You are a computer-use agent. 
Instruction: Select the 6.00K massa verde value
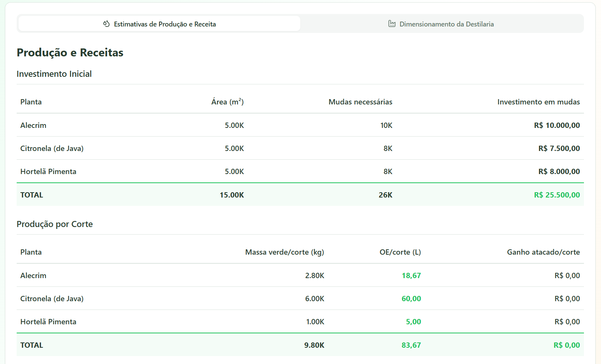(315, 299)
